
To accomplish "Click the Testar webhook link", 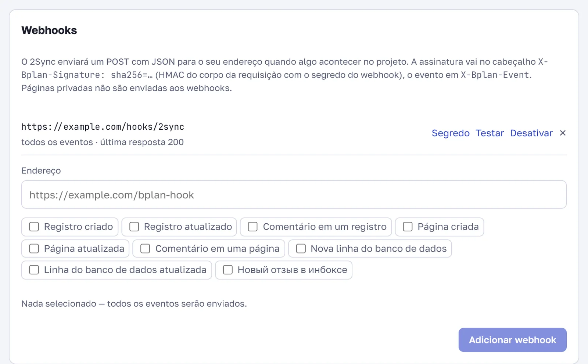I will click(x=490, y=133).
